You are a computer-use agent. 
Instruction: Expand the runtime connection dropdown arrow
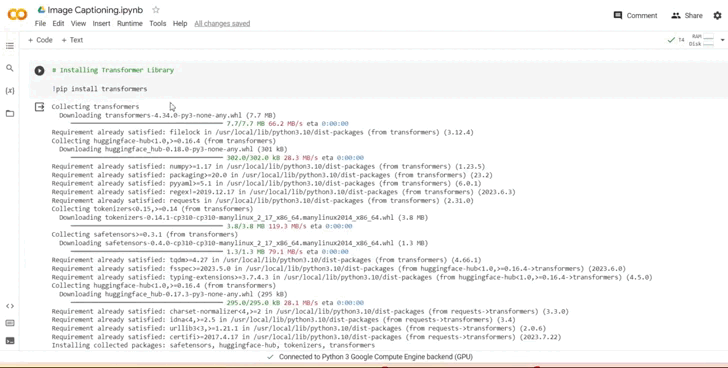coord(722,40)
